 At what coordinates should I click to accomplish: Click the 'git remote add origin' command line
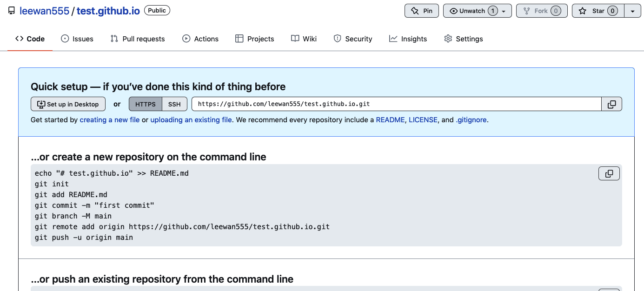click(x=182, y=227)
